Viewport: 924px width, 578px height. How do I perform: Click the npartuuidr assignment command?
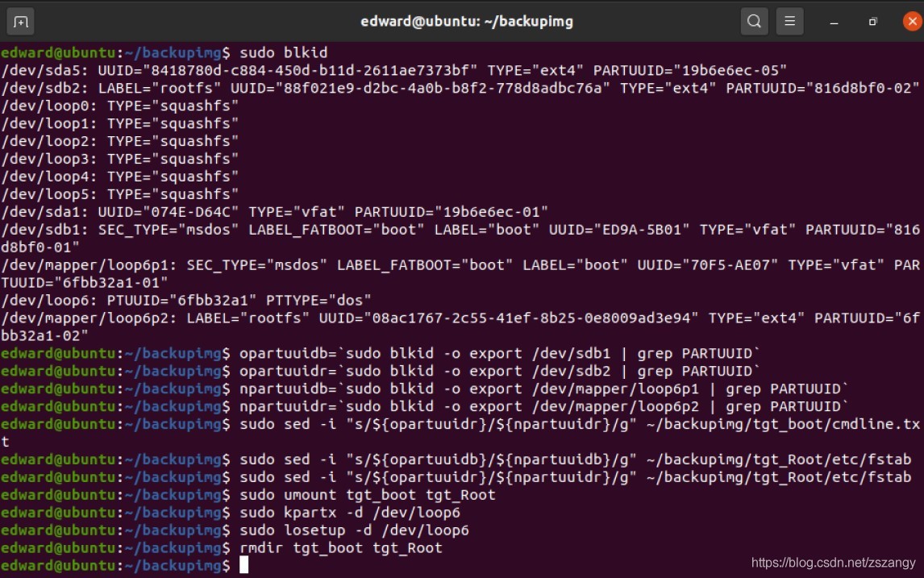coord(544,406)
